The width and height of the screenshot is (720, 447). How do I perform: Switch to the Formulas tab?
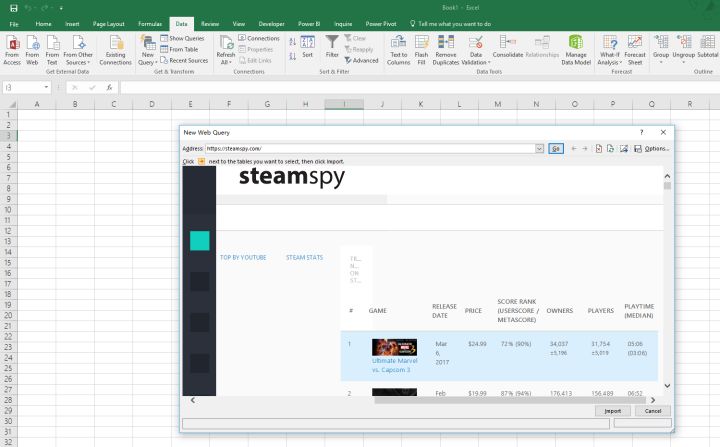click(x=150, y=24)
